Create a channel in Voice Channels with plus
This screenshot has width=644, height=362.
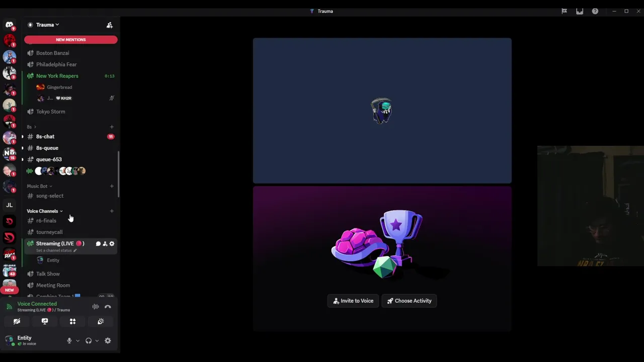(112, 211)
